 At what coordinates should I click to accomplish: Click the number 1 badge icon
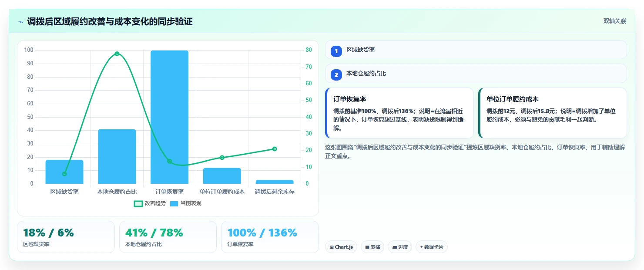point(336,51)
